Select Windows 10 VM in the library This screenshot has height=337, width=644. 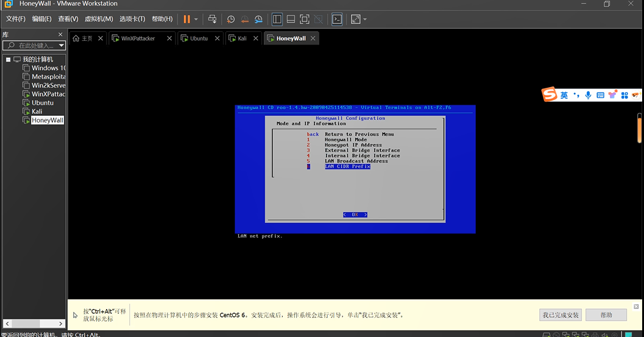click(49, 68)
